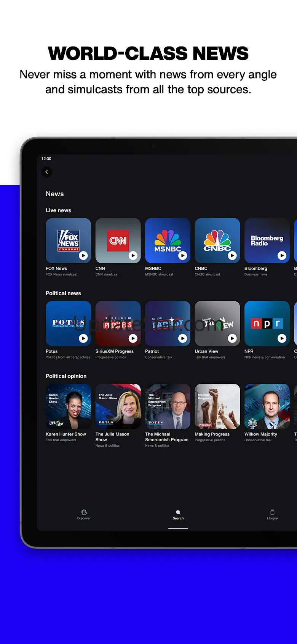Play the Patriot conservative talk channel

pyautogui.click(x=182, y=338)
